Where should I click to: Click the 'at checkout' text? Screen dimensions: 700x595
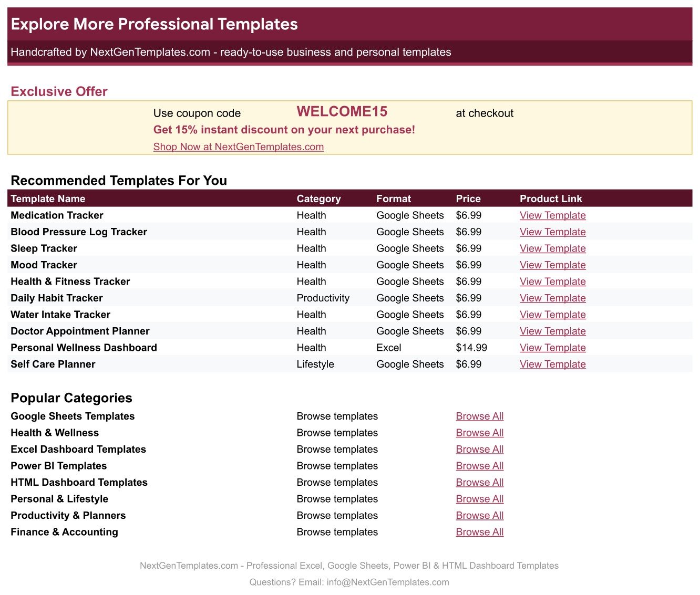(x=485, y=113)
